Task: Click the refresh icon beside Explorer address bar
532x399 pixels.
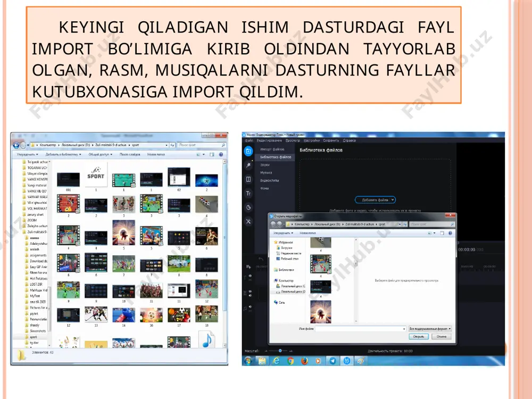Action: coord(172,145)
